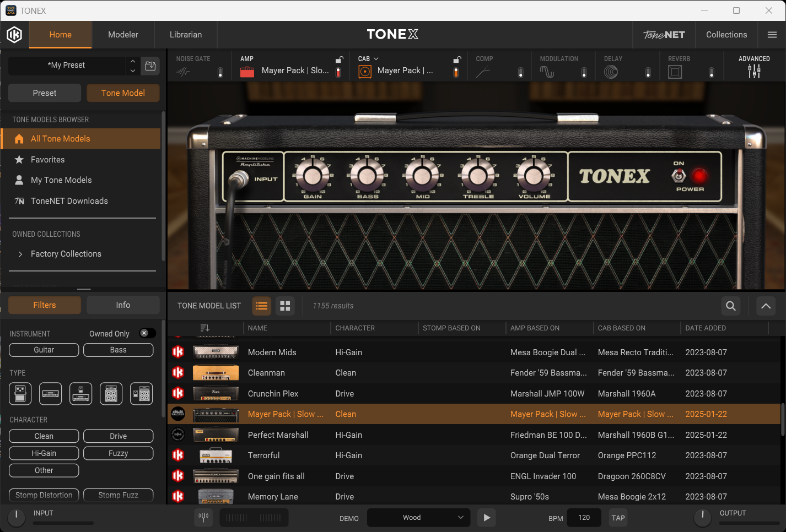Click the Modulation waveform icon
786x532 pixels.
click(547, 72)
